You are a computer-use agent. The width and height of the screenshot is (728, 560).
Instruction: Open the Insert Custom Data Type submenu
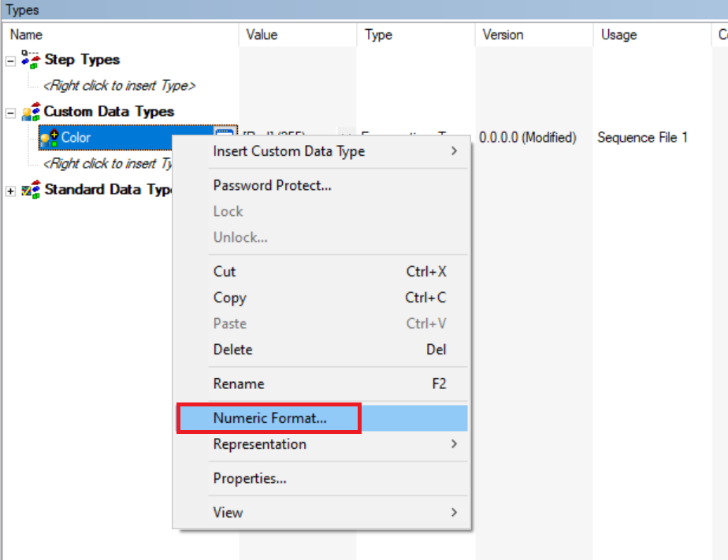pyautogui.click(x=288, y=151)
